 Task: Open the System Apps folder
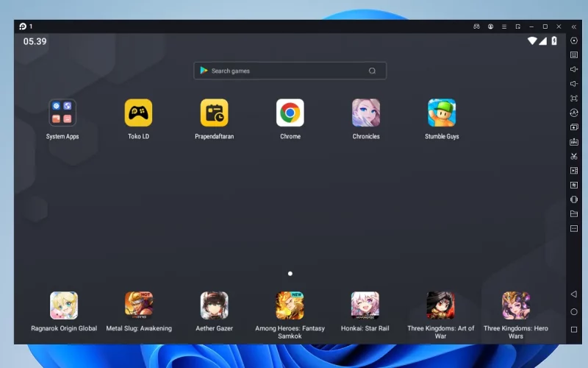pyautogui.click(x=62, y=113)
